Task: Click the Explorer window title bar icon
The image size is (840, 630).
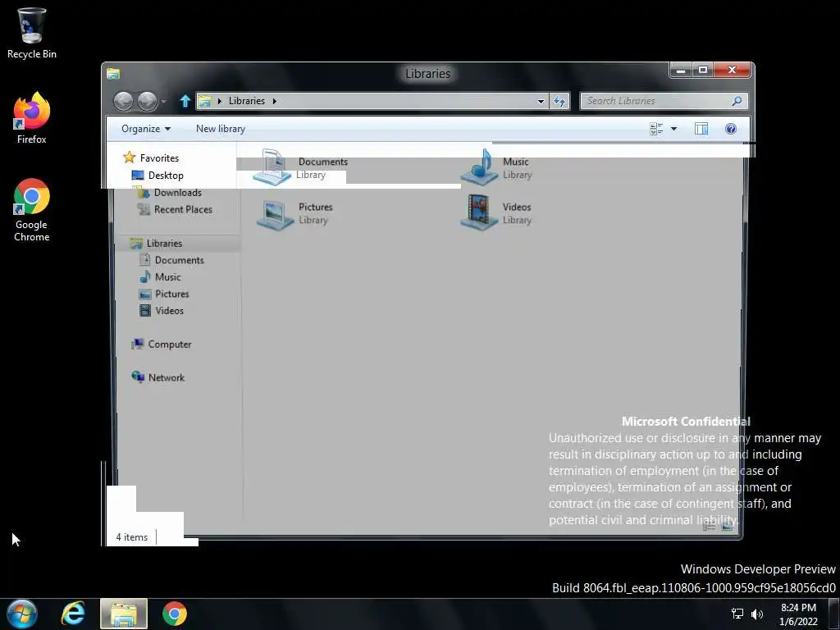Action: [x=113, y=73]
